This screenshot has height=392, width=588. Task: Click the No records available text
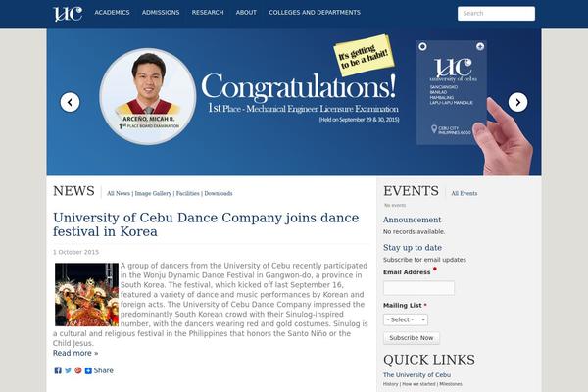[x=414, y=232]
